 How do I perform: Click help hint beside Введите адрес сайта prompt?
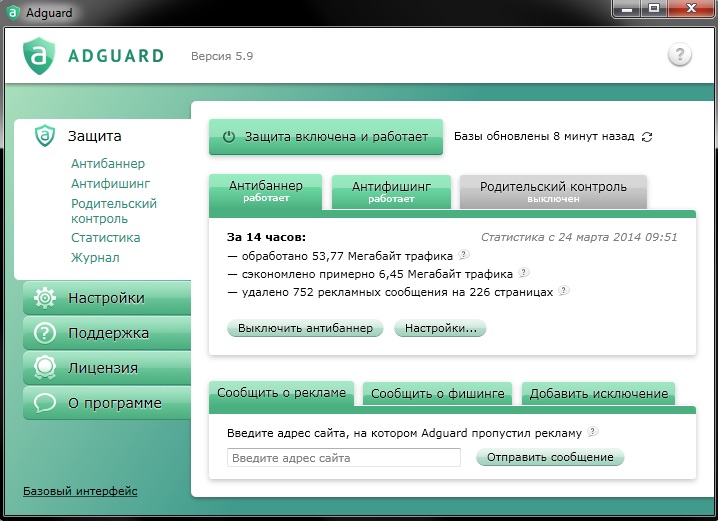click(593, 431)
